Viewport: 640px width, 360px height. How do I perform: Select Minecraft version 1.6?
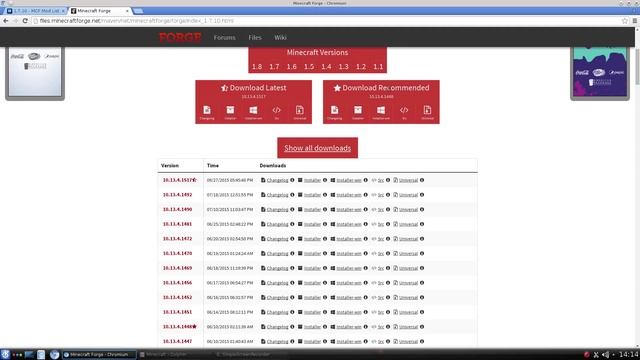[x=291, y=67]
